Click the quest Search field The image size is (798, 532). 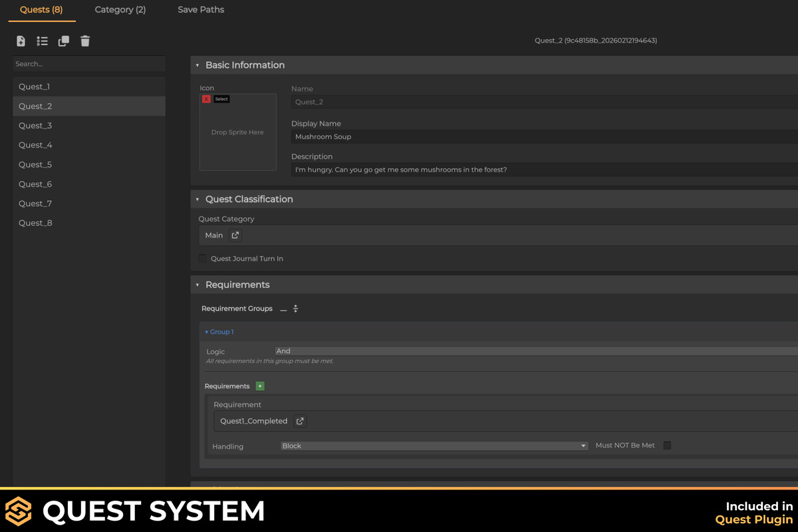(89, 64)
